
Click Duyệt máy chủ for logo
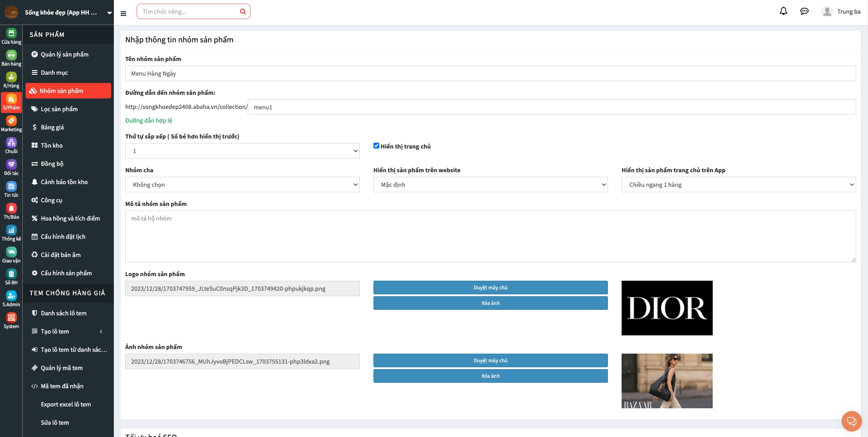[490, 288]
